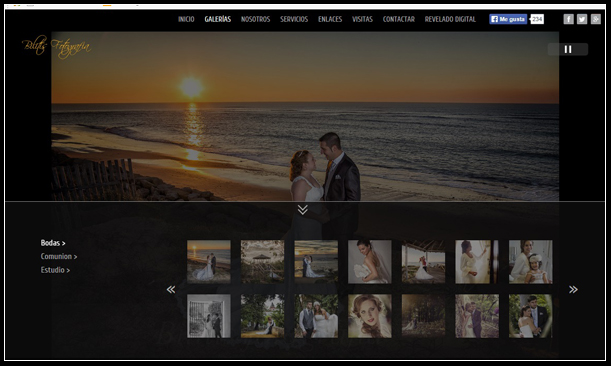Screen dimensions: 611x366
Task: Select the bride close-up portrait thumbnail in the second row
Action: 370,316
